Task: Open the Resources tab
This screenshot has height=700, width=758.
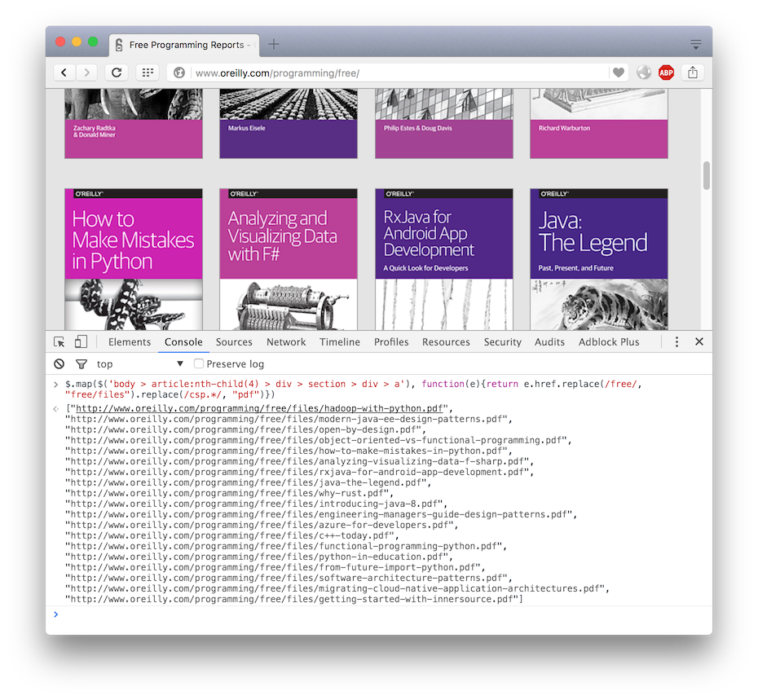Action: (446, 341)
